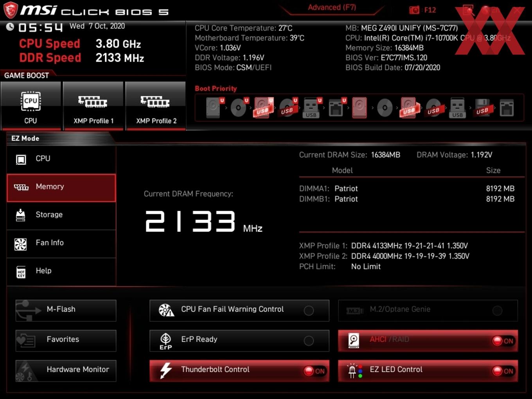The image size is (532, 399).
Task: Select the red legacy hard disk boot icon
Action: (359, 108)
